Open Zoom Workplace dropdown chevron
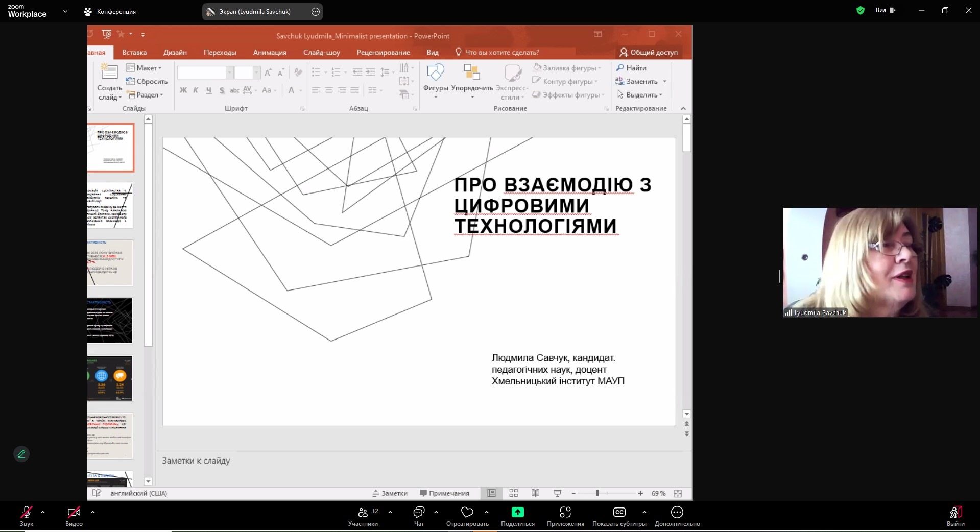The image size is (980, 532). [x=65, y=11]
